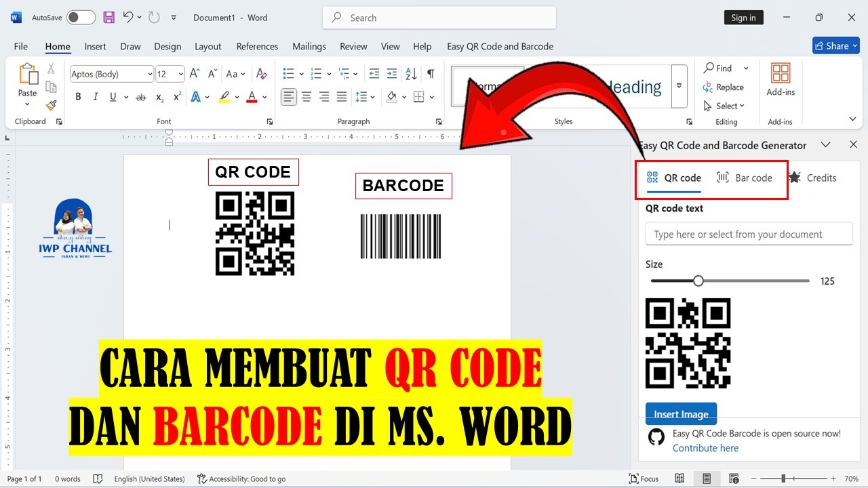Click the Shading paint bucket icon
Image resolution: width=868 pixels, height=488 pixels.
point(391,97)
